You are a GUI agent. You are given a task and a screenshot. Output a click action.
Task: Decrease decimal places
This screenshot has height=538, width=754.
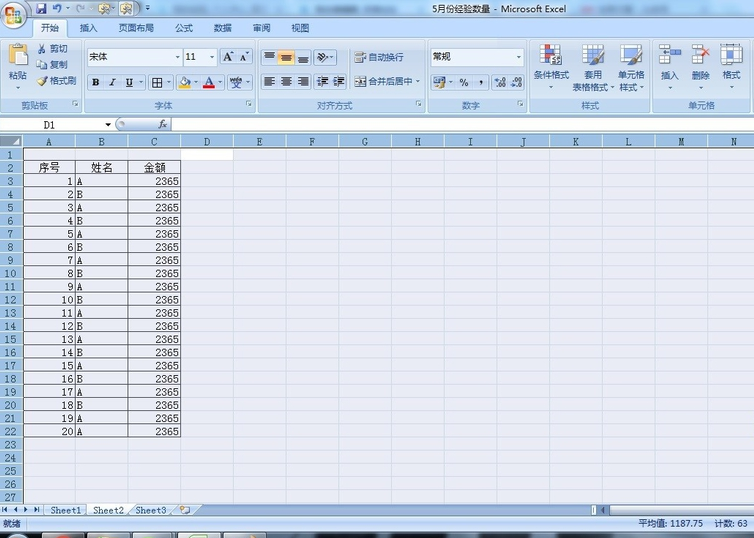tap(516, 83)
